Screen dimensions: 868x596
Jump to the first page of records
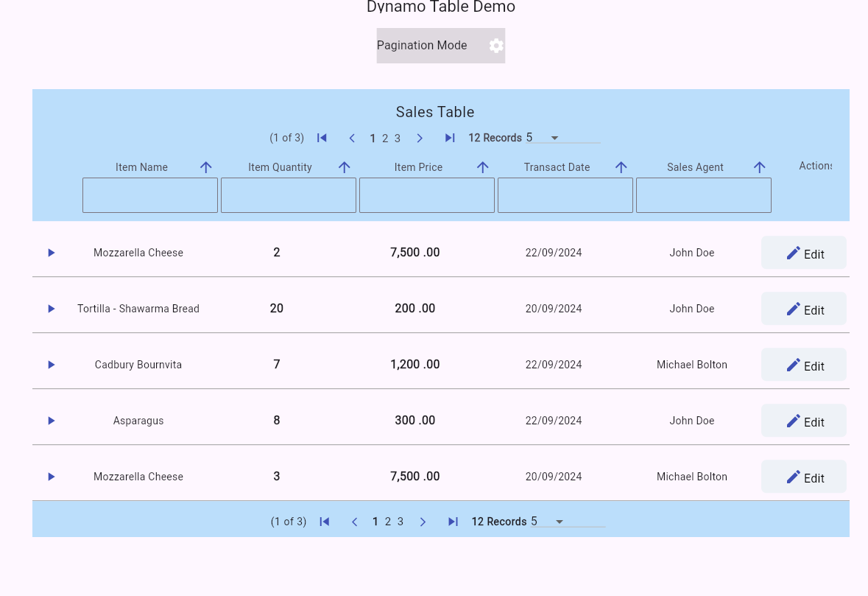click(x=322, y=138)
